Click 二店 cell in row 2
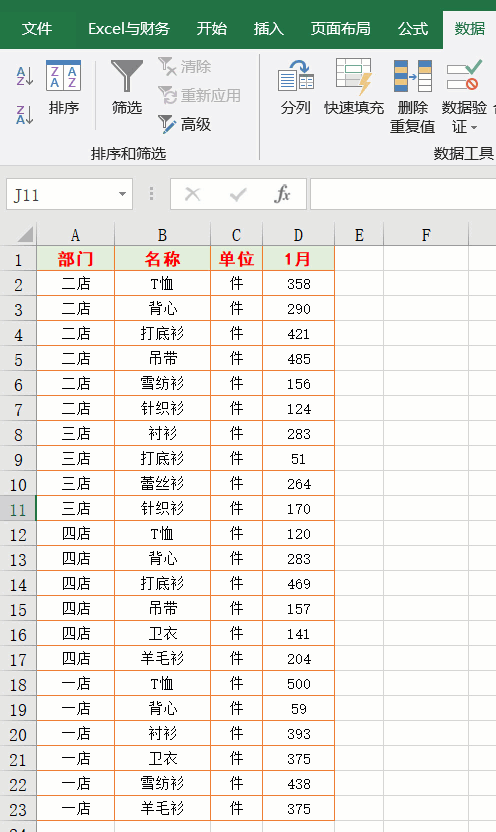The width and height of the screenshot is (496, 832). (x=75, y=284)
